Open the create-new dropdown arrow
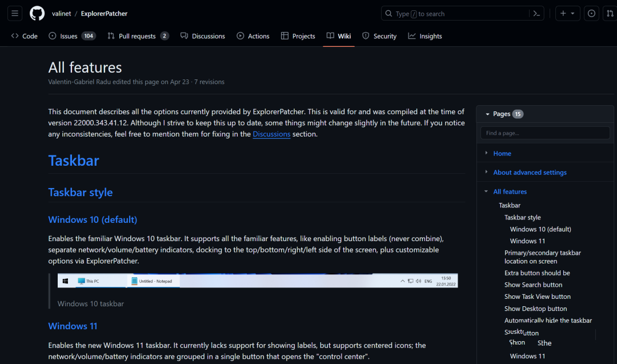This screenshot has width=617, height=364. (x=572, y=13)
